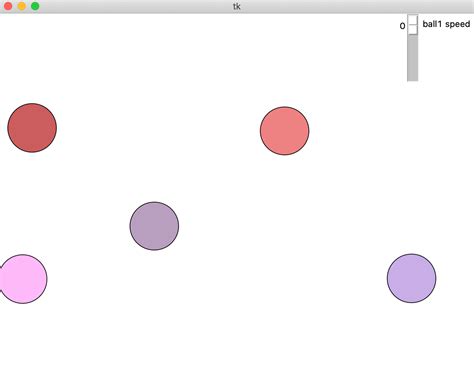This screenshot has height=384, width=474.
Task: Close the tk window with red button
Action: pos(8,6)
